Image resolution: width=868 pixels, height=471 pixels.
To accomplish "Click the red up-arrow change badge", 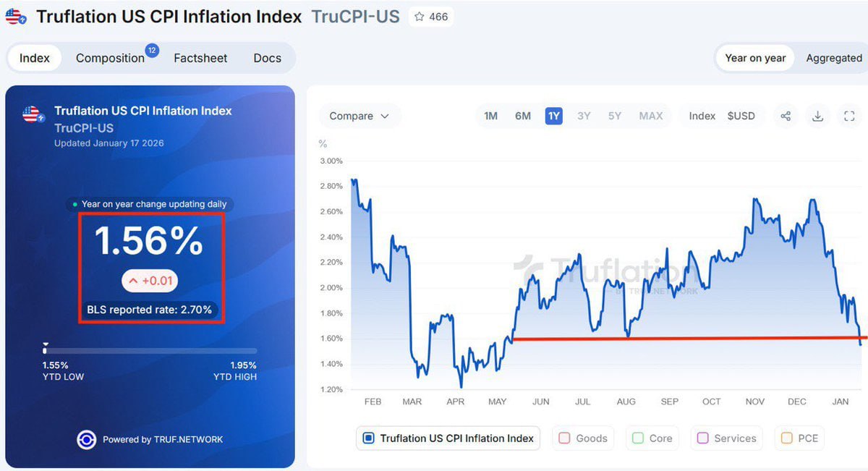I will click(150, 281).
